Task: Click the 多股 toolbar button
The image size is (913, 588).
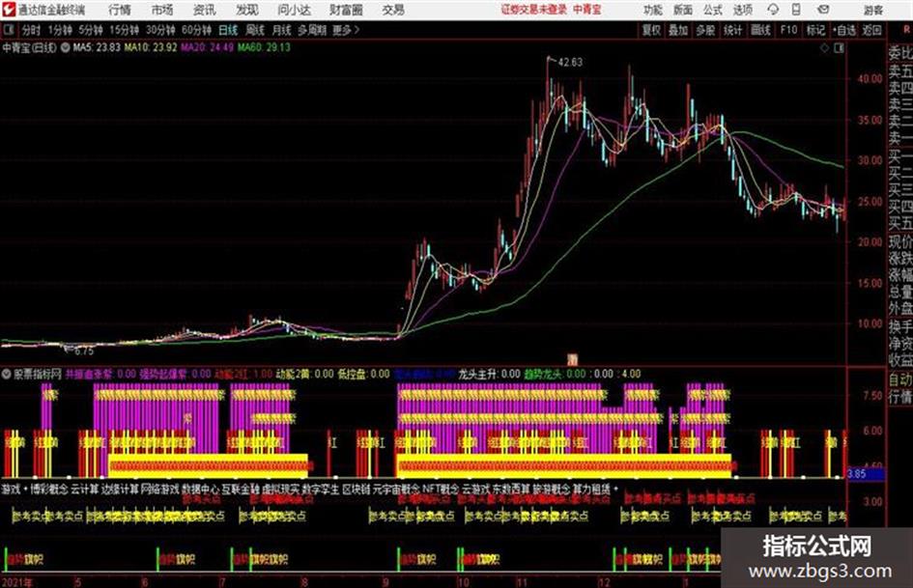Action: [705, 30]
